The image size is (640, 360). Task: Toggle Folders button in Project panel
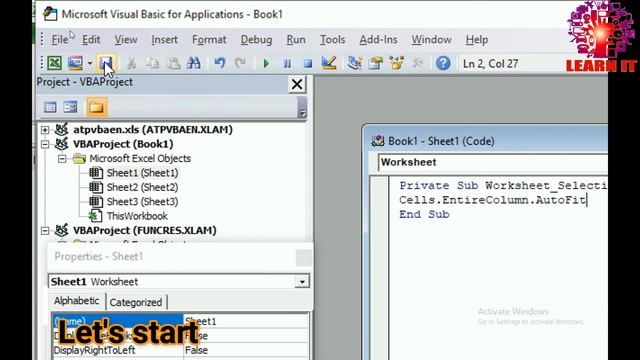[x=96, y=107]
